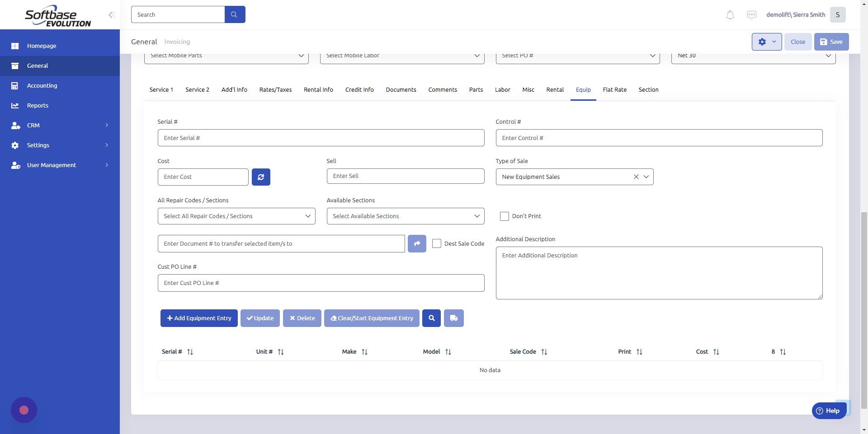Enable the Don't Print checkbox
This screenshot has height=434, width=868.
(x=504, y=216)
